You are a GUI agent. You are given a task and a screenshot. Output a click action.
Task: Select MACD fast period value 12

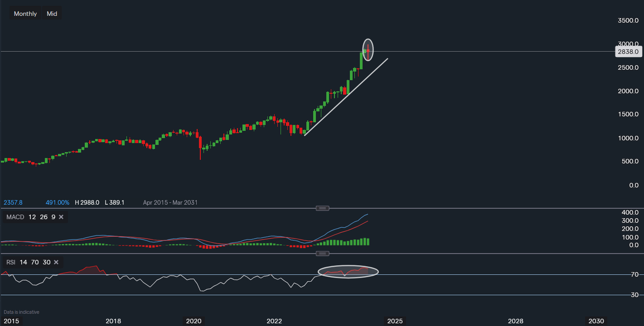point(31,217)
